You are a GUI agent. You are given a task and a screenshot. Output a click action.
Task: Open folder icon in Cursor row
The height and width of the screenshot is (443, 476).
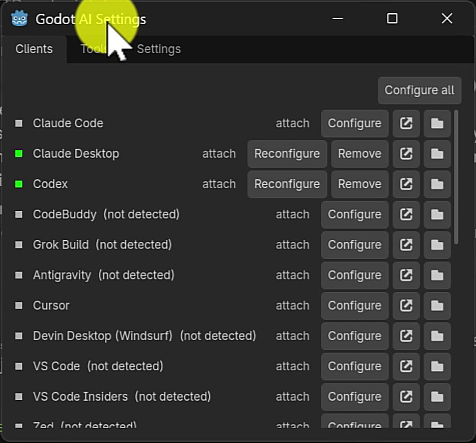(437, 305)
